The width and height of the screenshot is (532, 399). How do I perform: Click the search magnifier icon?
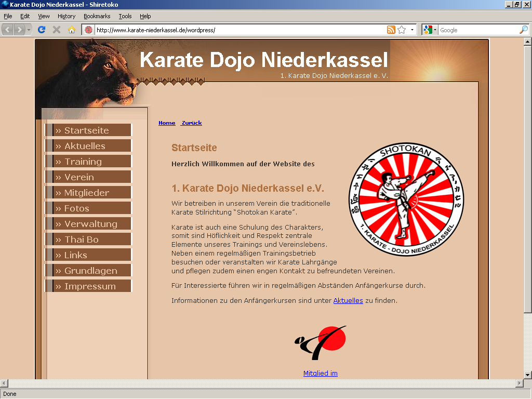coord(523,30)
